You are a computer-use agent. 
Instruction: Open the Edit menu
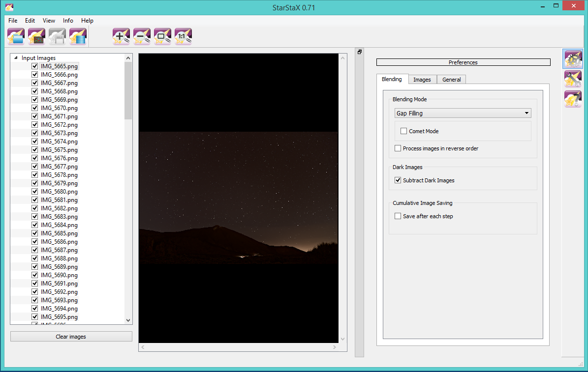point(30,21)
